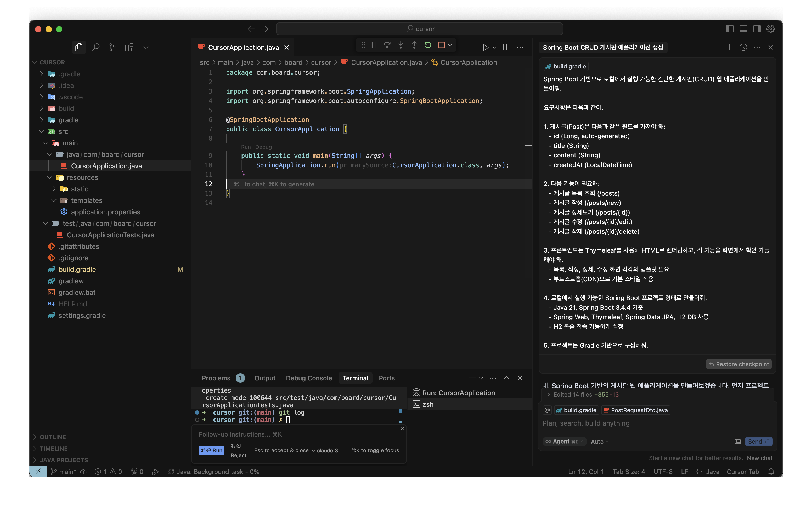Click the Search icon in the sidebar
This screenshot has height=516, width=812.
(x=96, y=48)
